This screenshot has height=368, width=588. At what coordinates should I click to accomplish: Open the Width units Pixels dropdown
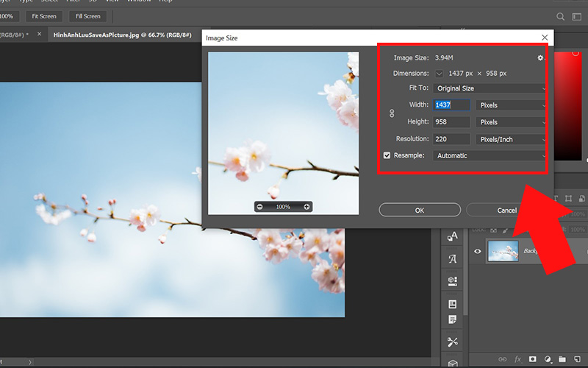[511, 105]
